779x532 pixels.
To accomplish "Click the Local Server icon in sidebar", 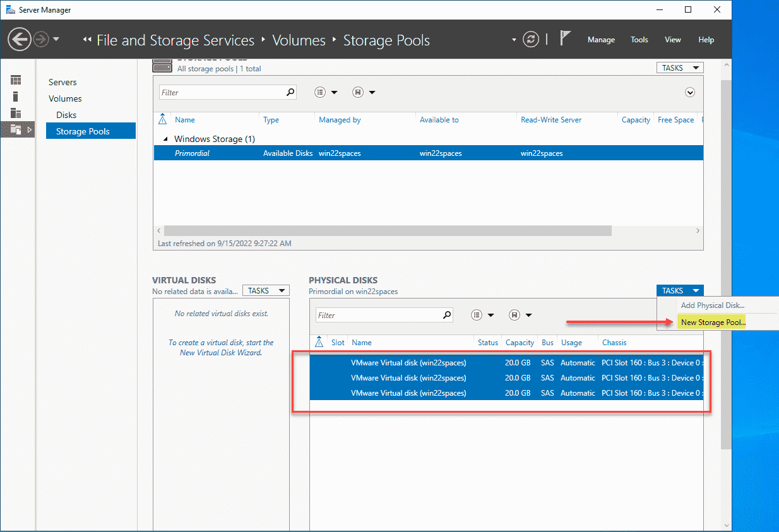I will (x=16, y=97).
